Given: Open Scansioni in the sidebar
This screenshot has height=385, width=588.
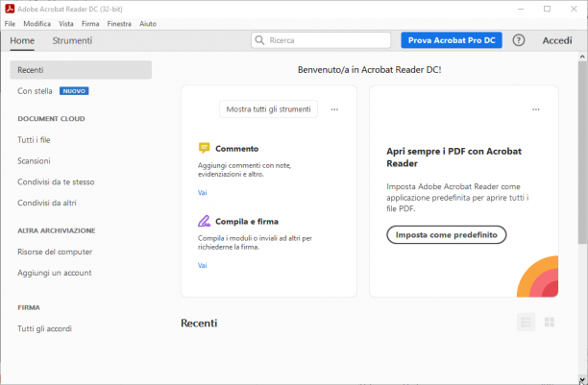Looking at the screenshot, I should pos(34,161).
